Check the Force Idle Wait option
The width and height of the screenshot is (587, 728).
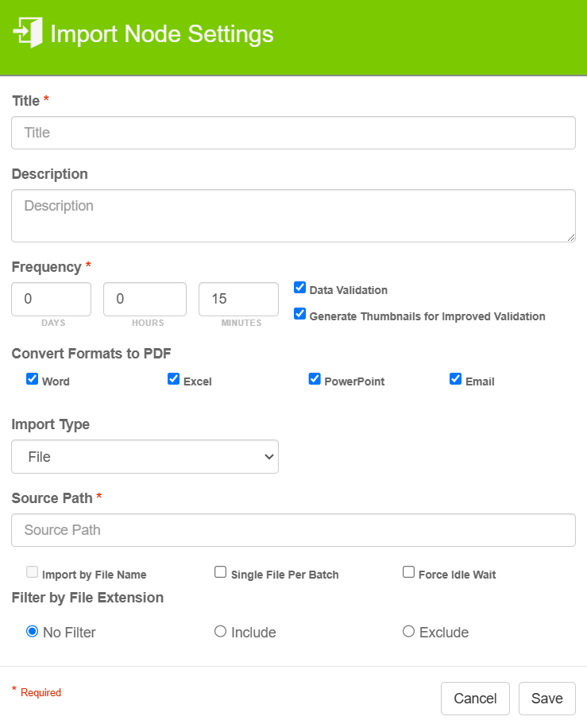tap(408, 571)
